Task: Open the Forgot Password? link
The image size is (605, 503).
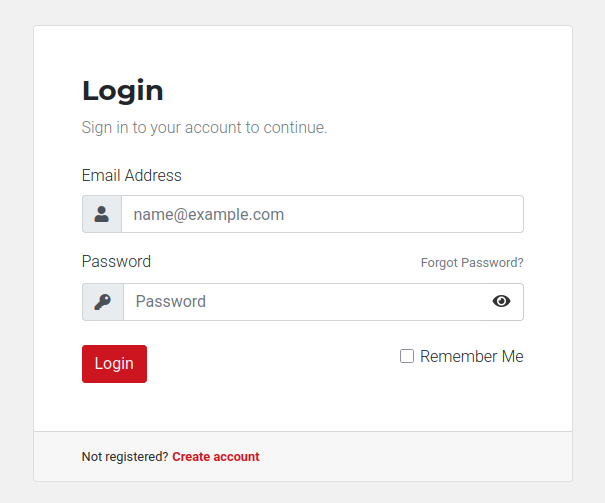Action: [x=472, y=263]
